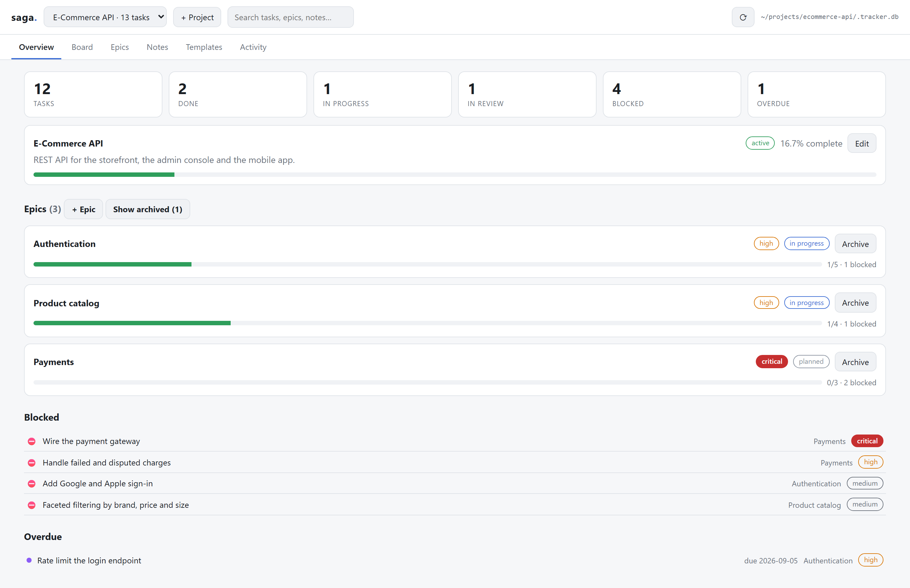Click the high badge on Product catalog epic
The image size is (910, 588).
click(766, 303)
